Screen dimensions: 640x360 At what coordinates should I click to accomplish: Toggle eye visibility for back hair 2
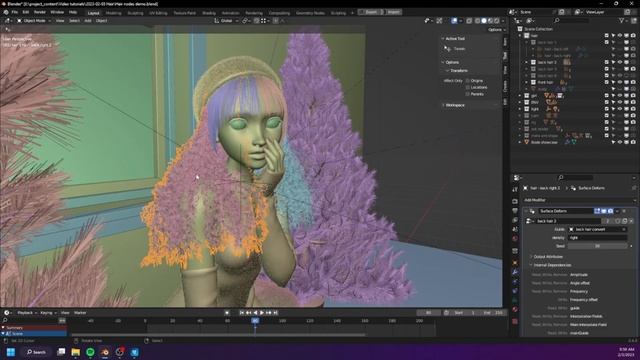coord(620,62)
